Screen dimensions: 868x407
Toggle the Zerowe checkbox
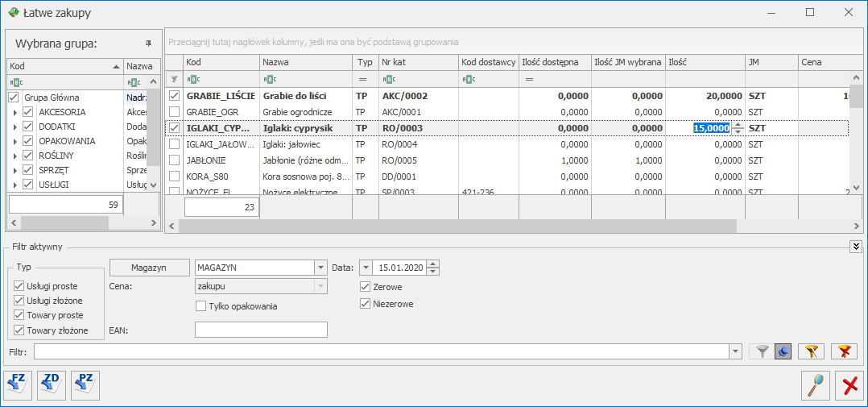[366, 287]
